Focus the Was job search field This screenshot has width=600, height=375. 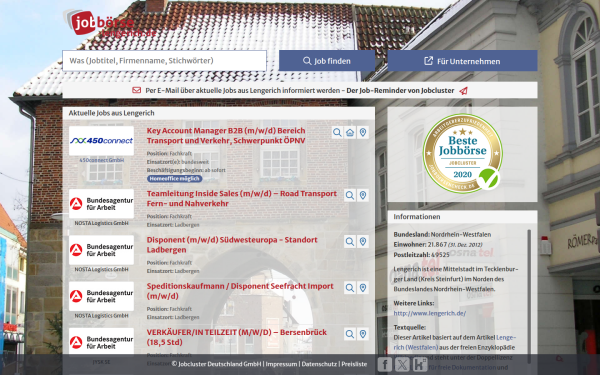165,61
